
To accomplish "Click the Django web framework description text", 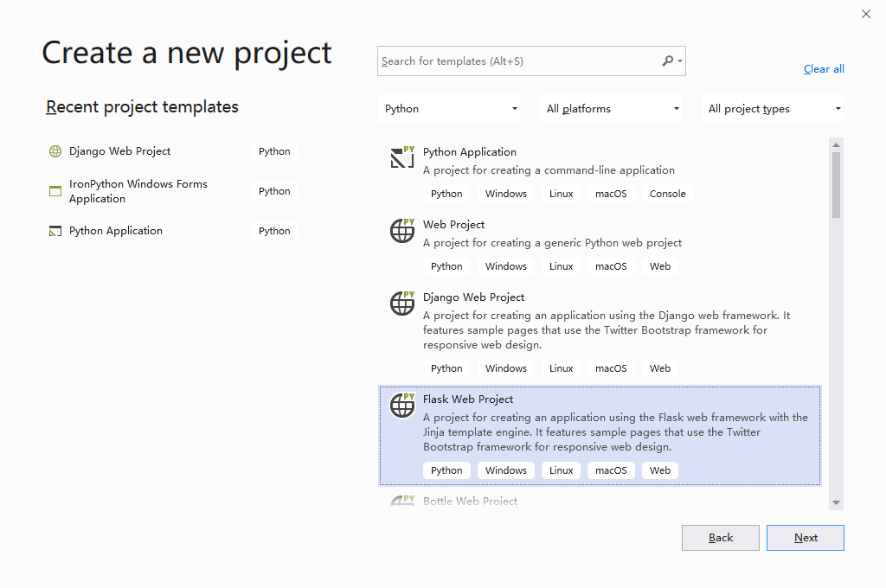I will (x=607, y=329).
